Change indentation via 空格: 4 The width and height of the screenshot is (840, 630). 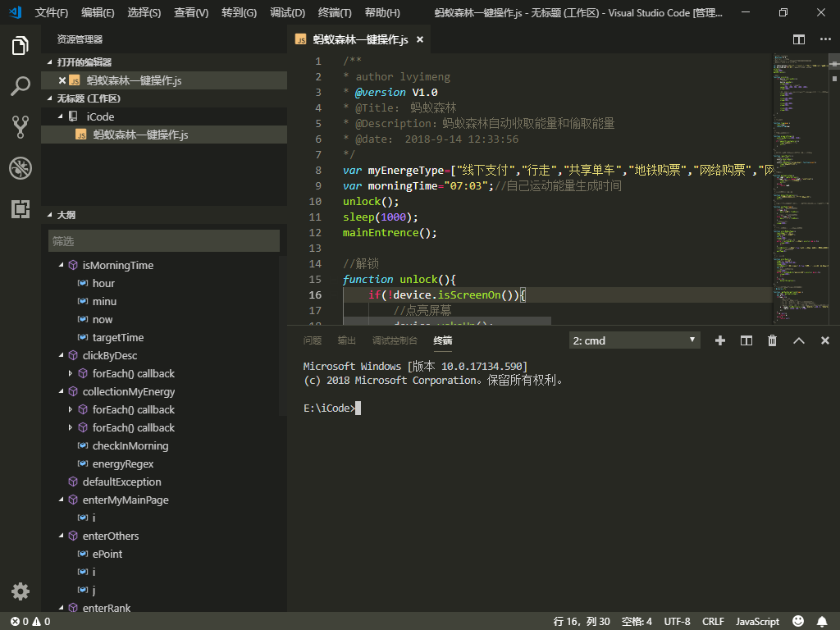[637, 622]
